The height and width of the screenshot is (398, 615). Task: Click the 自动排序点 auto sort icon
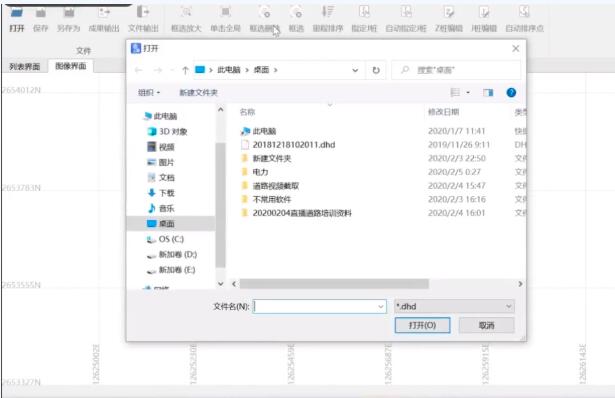[x=524, y=12]
